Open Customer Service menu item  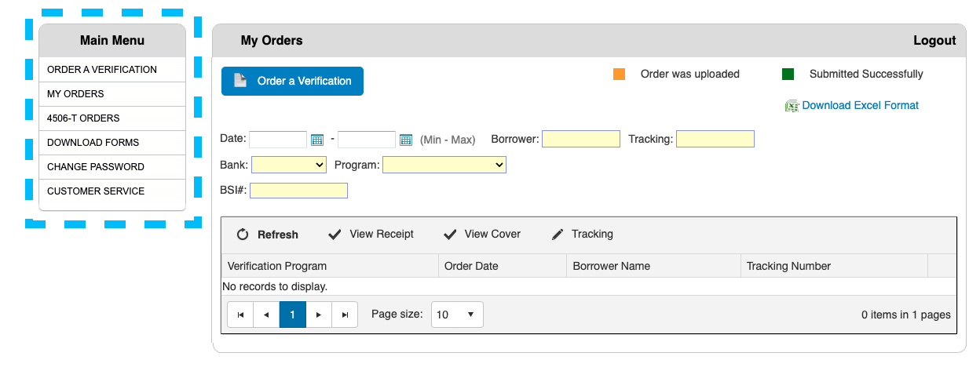click(112, 191)
